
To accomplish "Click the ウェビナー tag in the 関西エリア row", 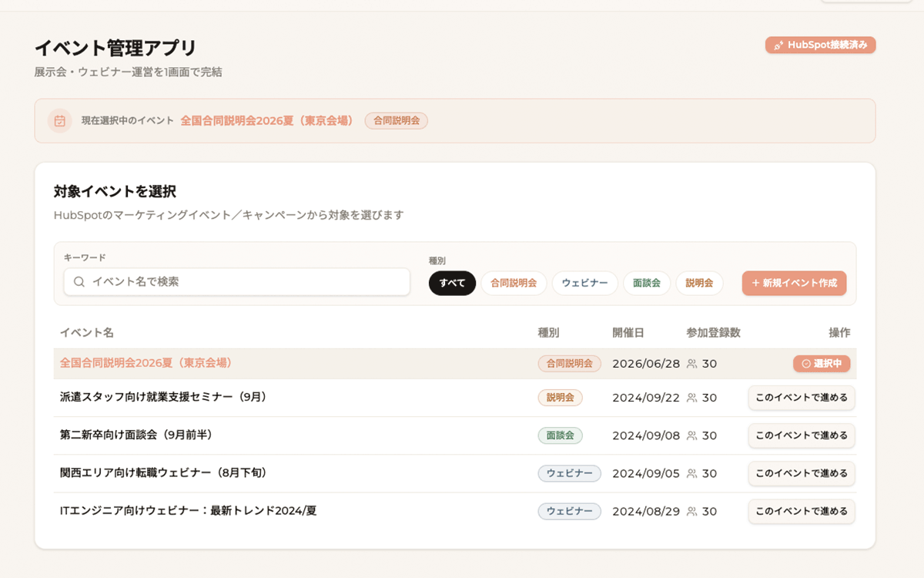I will [569, 473].
